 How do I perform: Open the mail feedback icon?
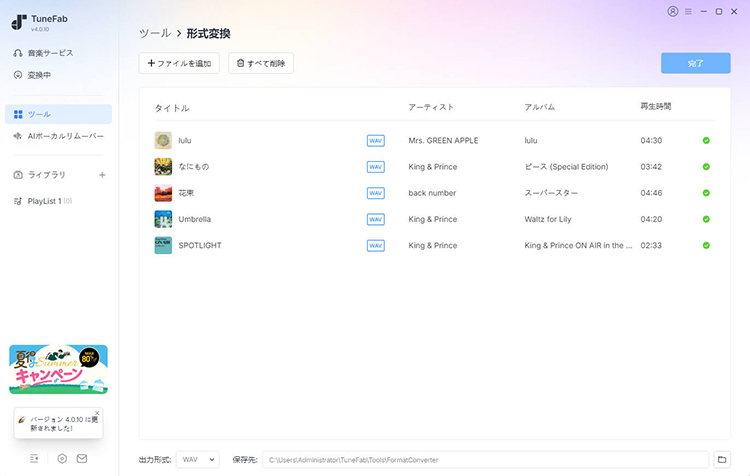pos(82,459)
